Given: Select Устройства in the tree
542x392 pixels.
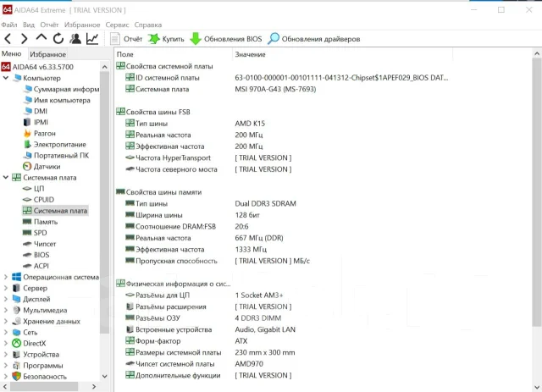Looking at the screenshot, I should coord(36,354).
